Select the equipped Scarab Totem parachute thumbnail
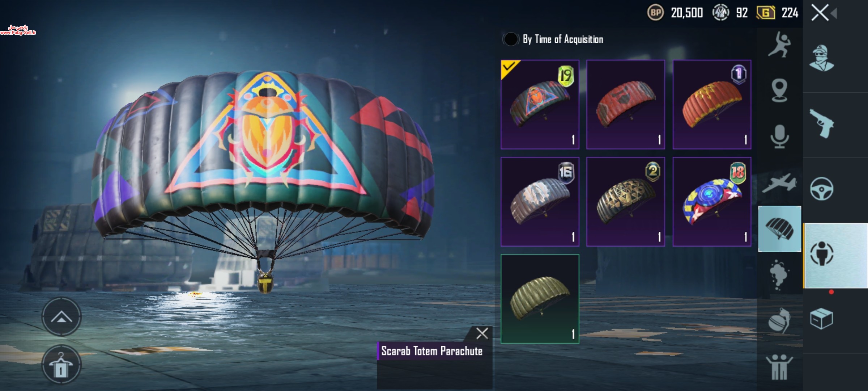 (x=540, y=104)
